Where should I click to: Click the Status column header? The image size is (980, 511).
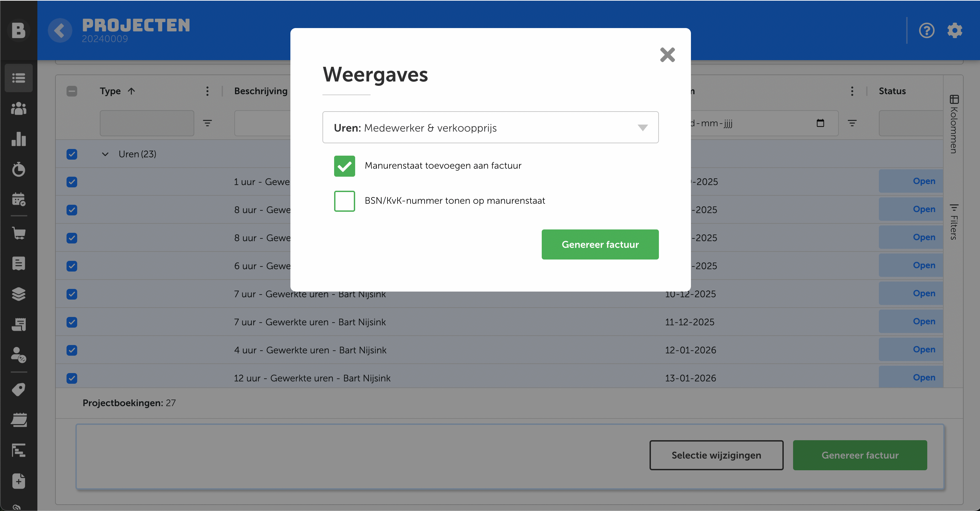(892, 91)
